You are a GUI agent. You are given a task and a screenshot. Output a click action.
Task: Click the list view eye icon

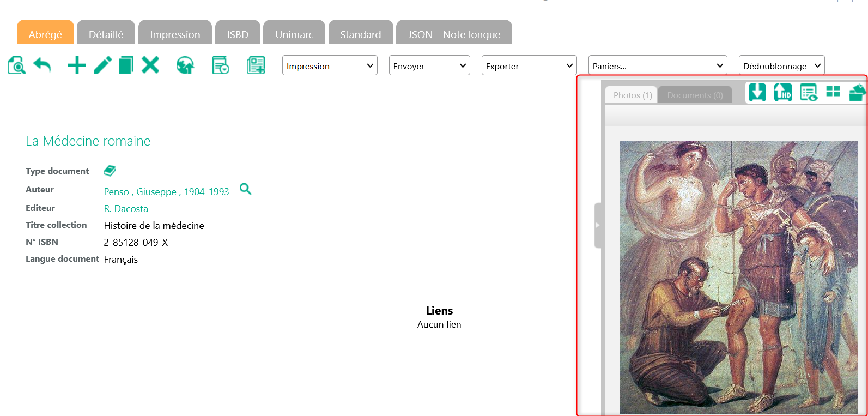tap(809, 92)
